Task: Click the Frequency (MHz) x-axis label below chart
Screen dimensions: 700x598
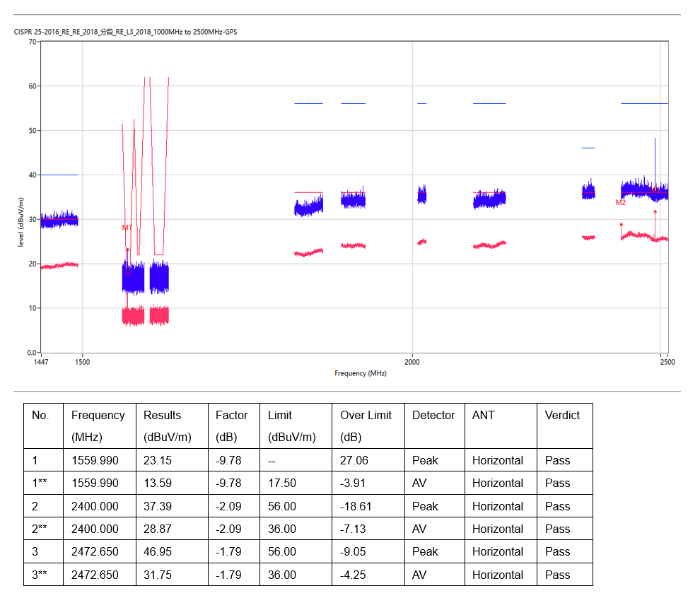Action: coord(361,373)
